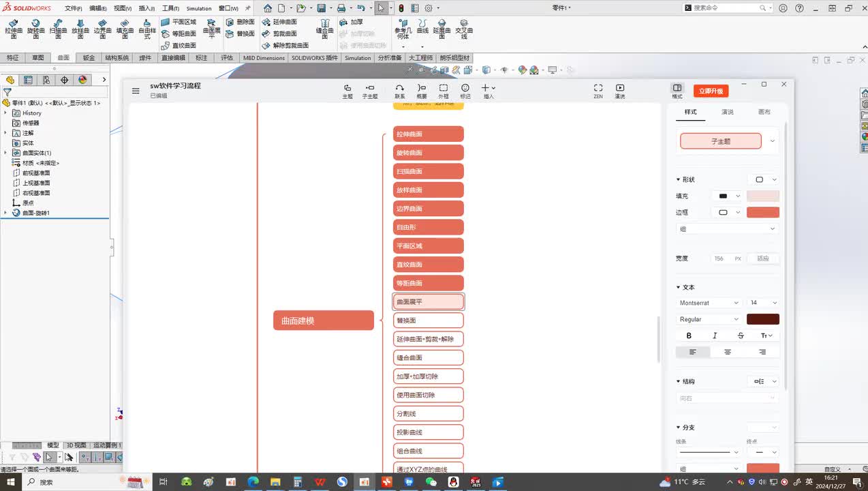This screenshot has width=868, height=491.
Task: Open the Regular font weight dropdown
Action: 709,319
